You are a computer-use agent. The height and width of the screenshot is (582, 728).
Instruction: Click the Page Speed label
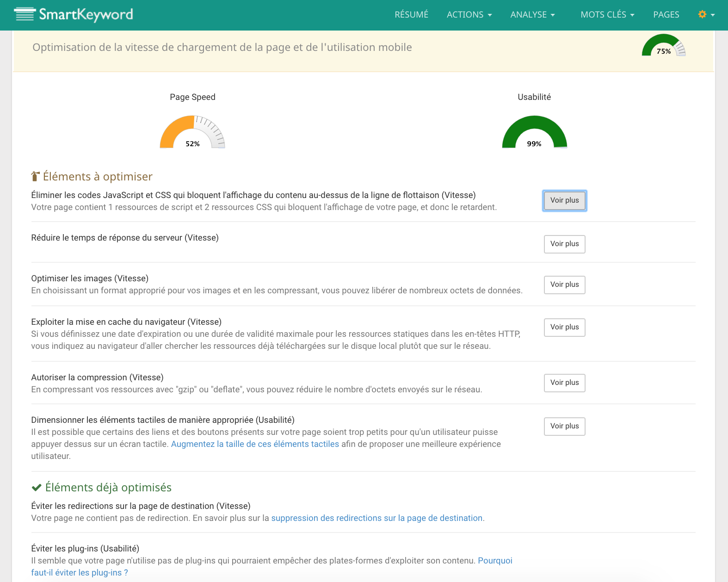click(x=192, y=97)
